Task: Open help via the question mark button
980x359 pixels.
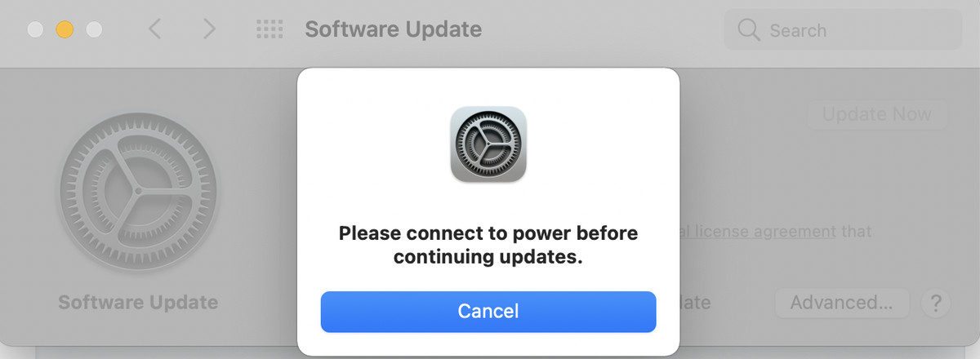Action: (x=936, y=303)
